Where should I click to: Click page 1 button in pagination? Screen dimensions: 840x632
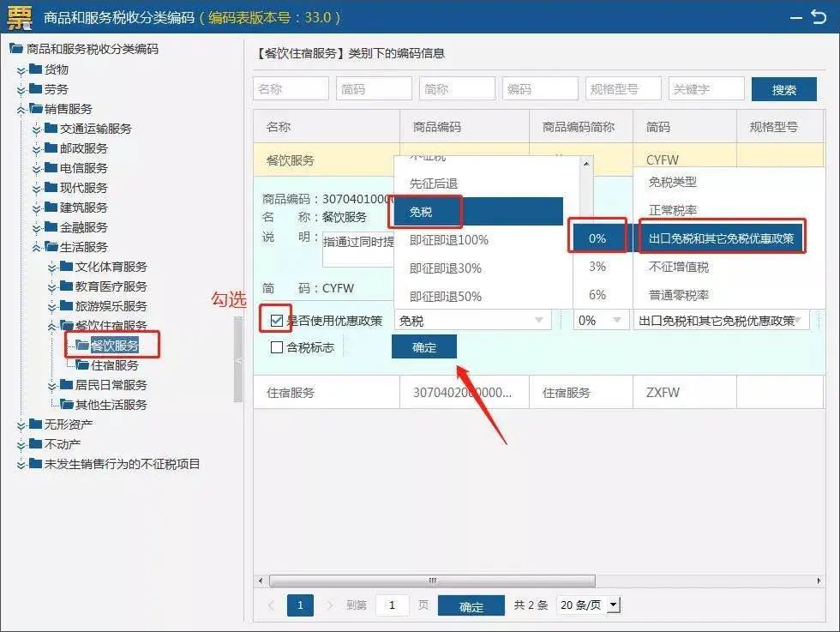300,605
